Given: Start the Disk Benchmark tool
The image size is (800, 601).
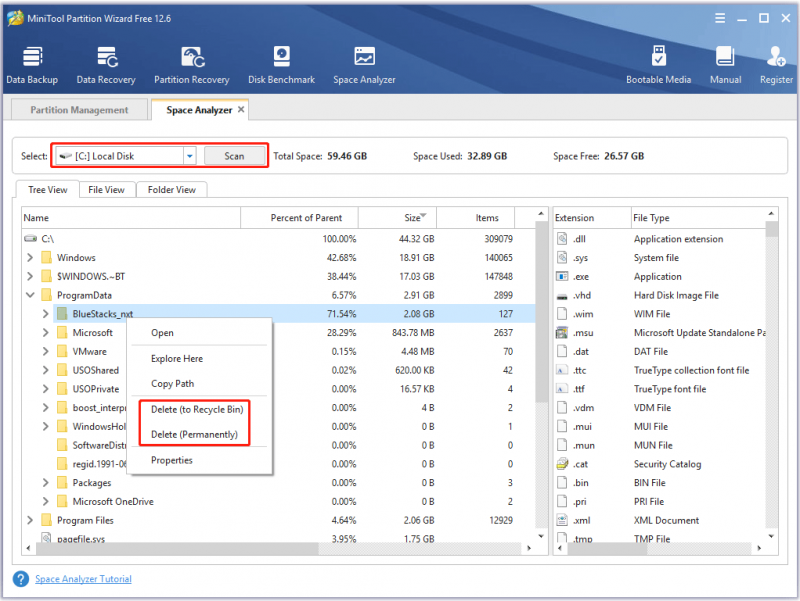Looking at the screenshot, I should tap(282, 65).
